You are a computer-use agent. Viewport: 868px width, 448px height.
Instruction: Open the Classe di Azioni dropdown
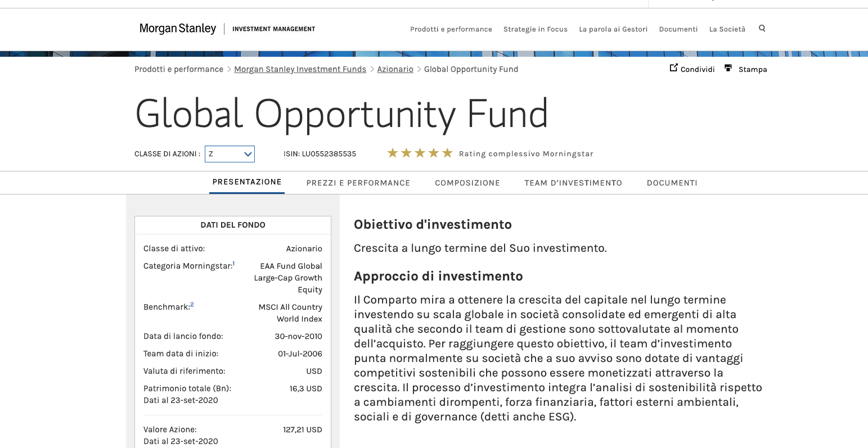pyautogui.click(x=230, y=154)
